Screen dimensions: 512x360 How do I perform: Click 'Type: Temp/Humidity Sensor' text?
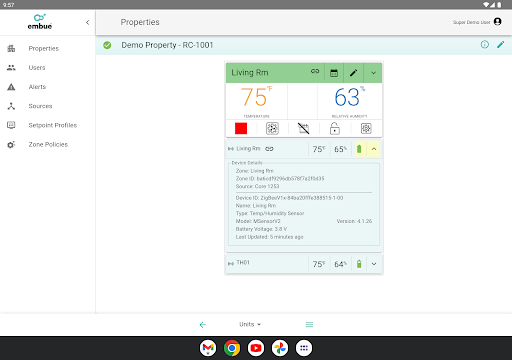[x=270, y=213]
